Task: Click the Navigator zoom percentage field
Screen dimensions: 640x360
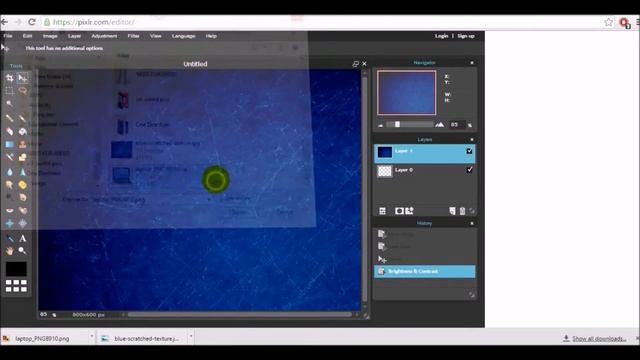Action: [x=457, y=124]
